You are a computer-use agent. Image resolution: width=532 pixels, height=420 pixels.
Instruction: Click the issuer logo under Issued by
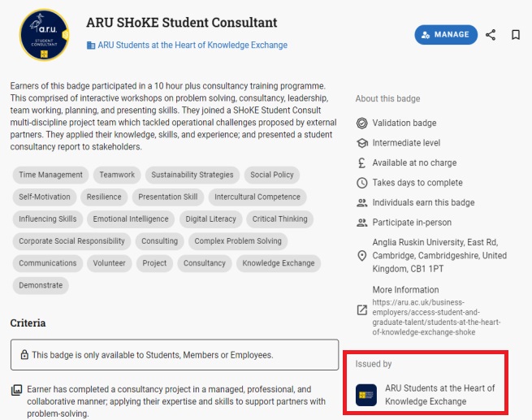coord(366,395)
